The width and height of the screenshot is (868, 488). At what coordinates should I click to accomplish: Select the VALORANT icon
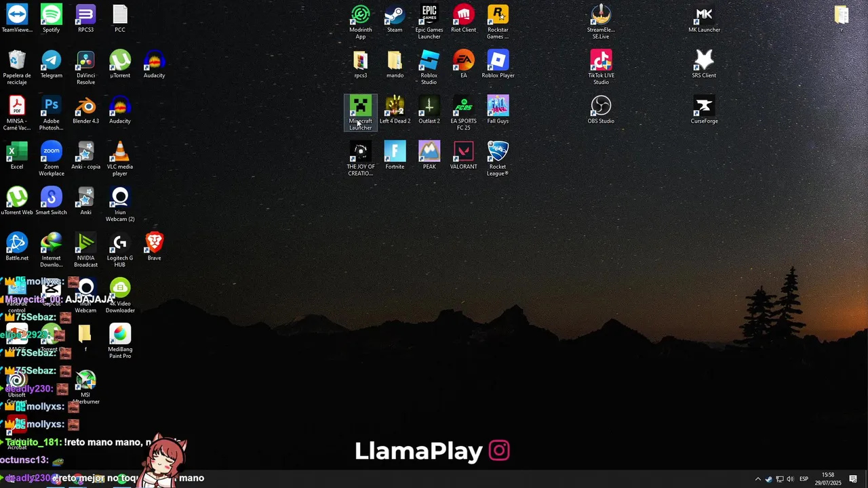[464, 155]
